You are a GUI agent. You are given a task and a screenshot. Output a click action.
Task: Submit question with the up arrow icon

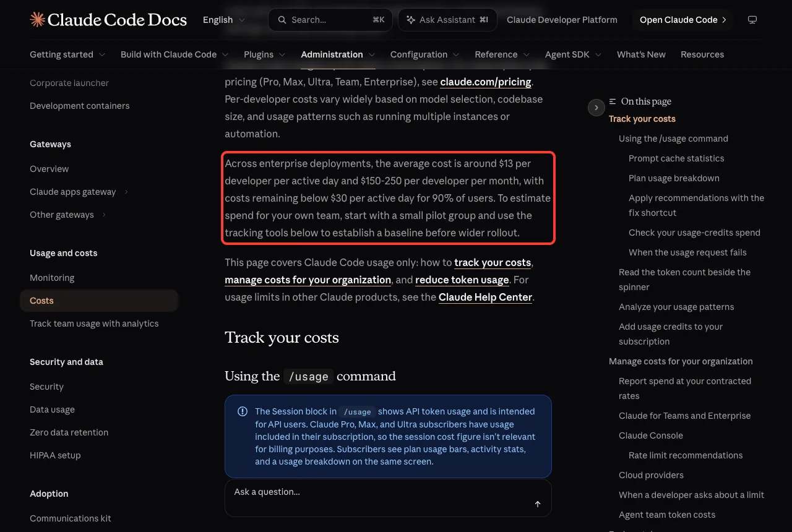[538, 504]
